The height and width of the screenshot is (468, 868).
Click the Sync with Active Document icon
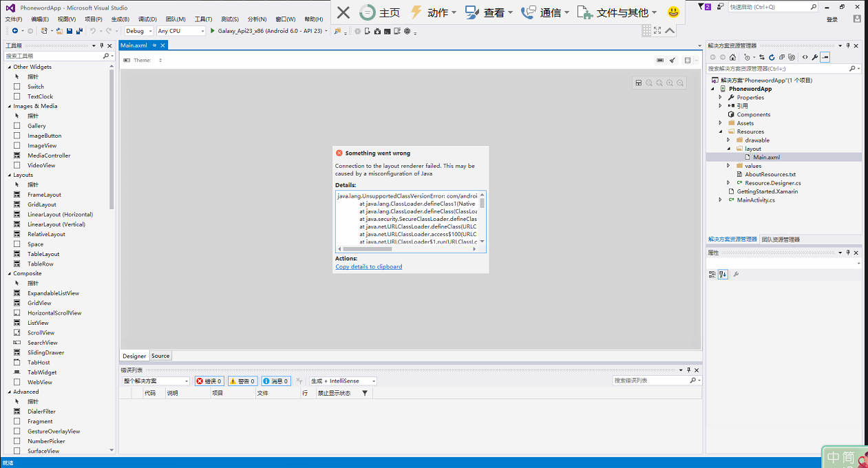[x=762, y=57]
